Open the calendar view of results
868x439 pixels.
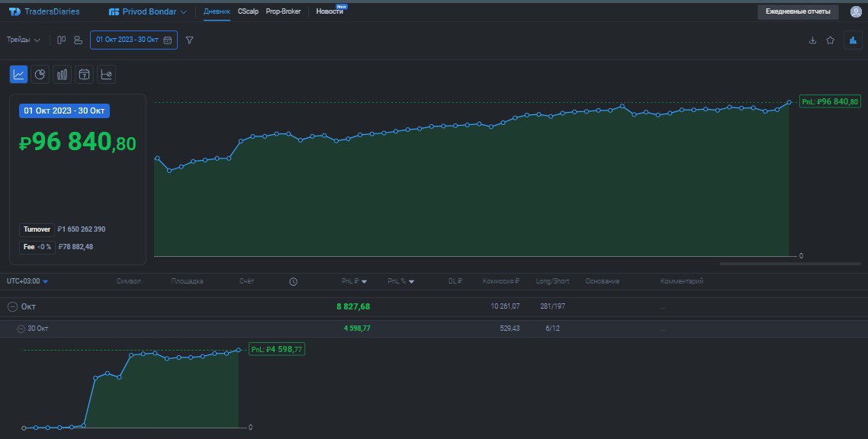pyautogui.click(x=84, y=74)
